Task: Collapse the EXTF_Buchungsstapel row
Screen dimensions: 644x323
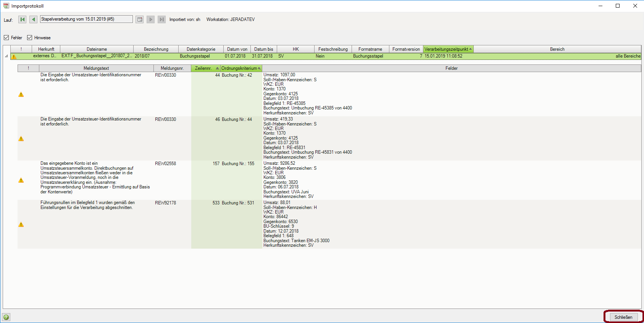Action: coord(6,56)
